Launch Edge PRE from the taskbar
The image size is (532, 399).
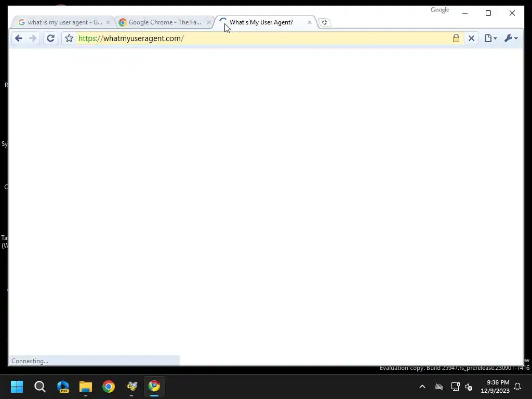pos(63,387)
